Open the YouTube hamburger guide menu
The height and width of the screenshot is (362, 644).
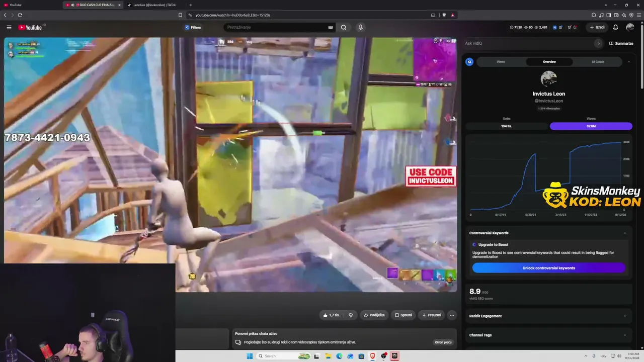click(x=9, y=27)
